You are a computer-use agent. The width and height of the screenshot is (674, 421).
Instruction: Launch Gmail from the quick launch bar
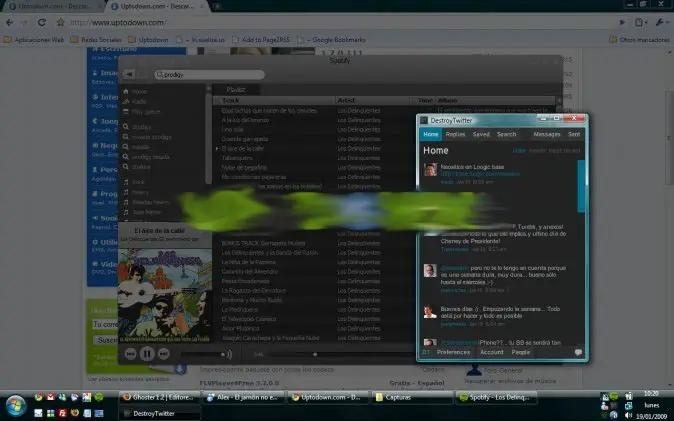click(x=50, y=397)
